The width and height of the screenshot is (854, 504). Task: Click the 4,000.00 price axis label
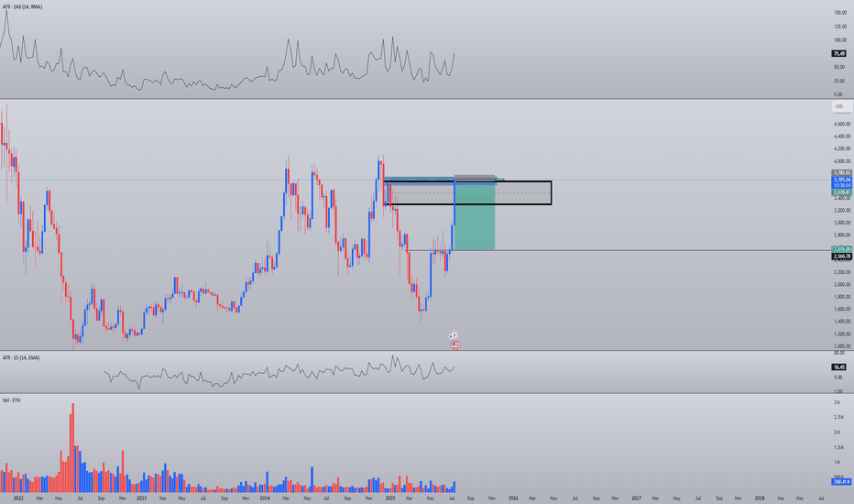pyautogui.click(x=841, y=161)
